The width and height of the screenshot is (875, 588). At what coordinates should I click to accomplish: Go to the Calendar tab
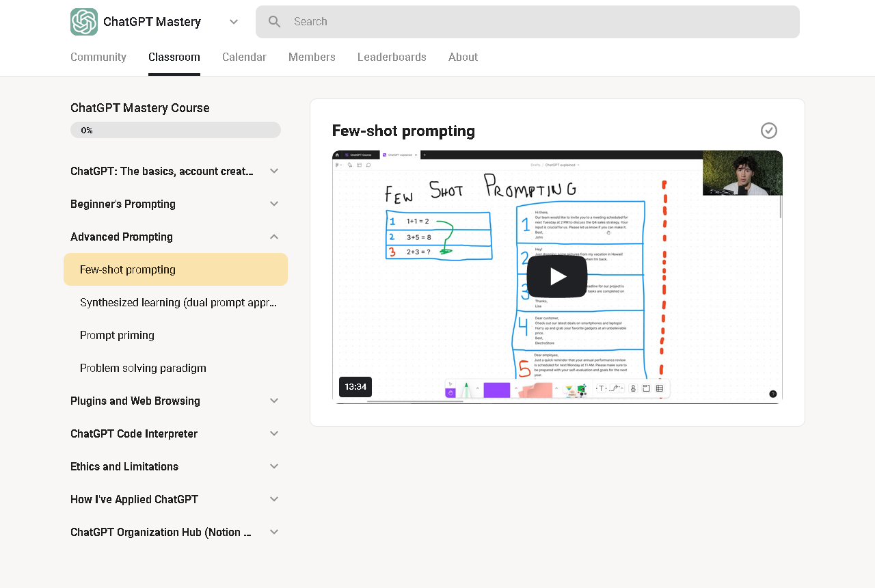(x=244, y=57)
